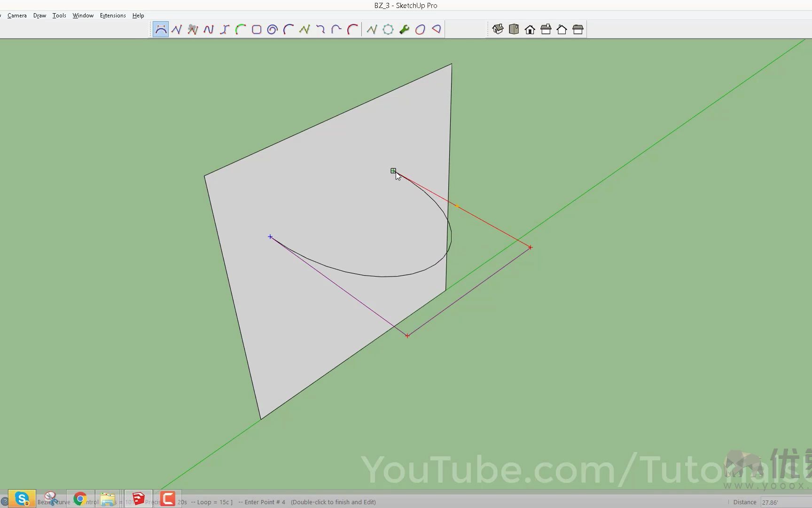Select the Classic Bezier curve tool
Image resolution: width=812 pixels, height=508 pixels.
(161, 30)
